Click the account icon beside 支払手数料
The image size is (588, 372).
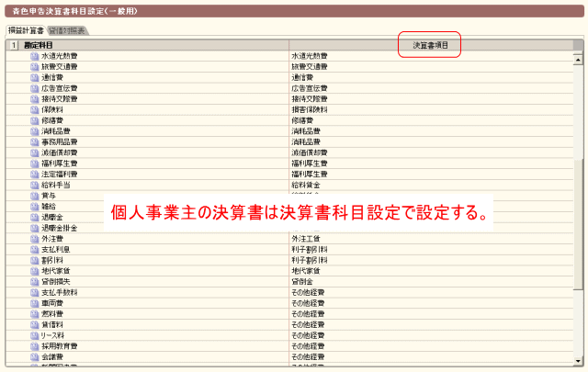pyautogui.click(x=35, y=292)
